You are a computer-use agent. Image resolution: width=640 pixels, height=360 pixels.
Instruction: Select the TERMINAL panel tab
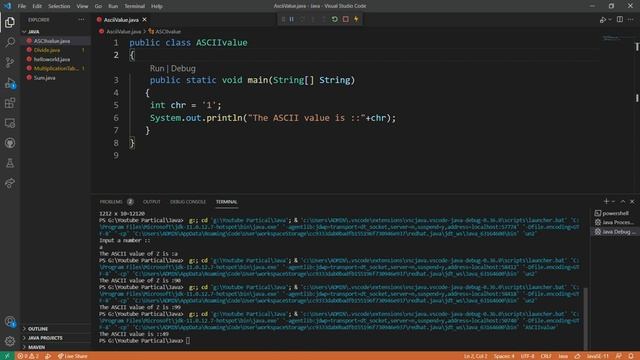227,202
